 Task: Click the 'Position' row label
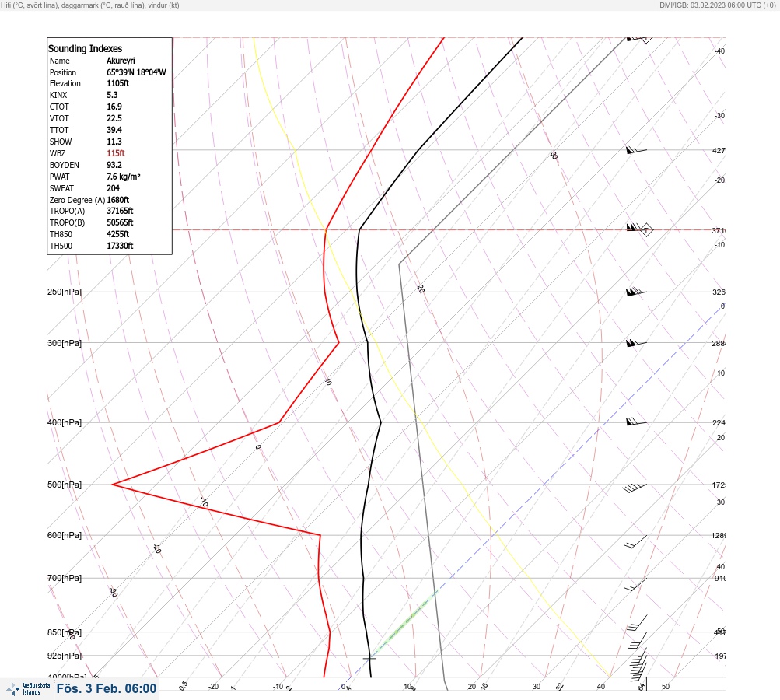point(63,72)
